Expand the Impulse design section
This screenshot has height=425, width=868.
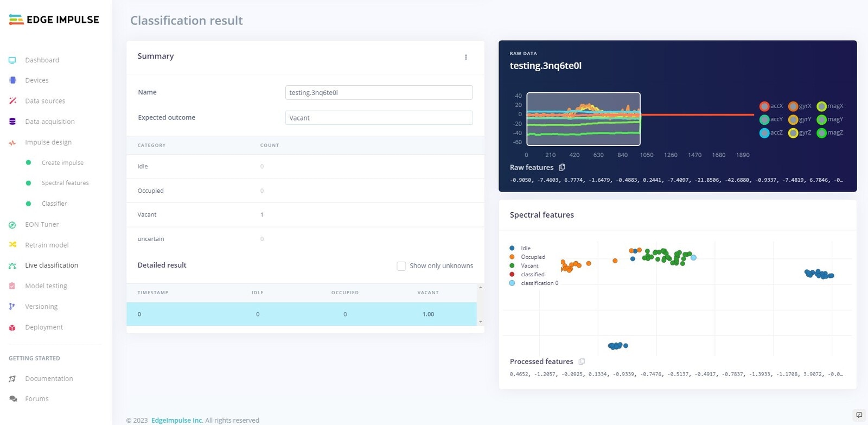[48, 142]
